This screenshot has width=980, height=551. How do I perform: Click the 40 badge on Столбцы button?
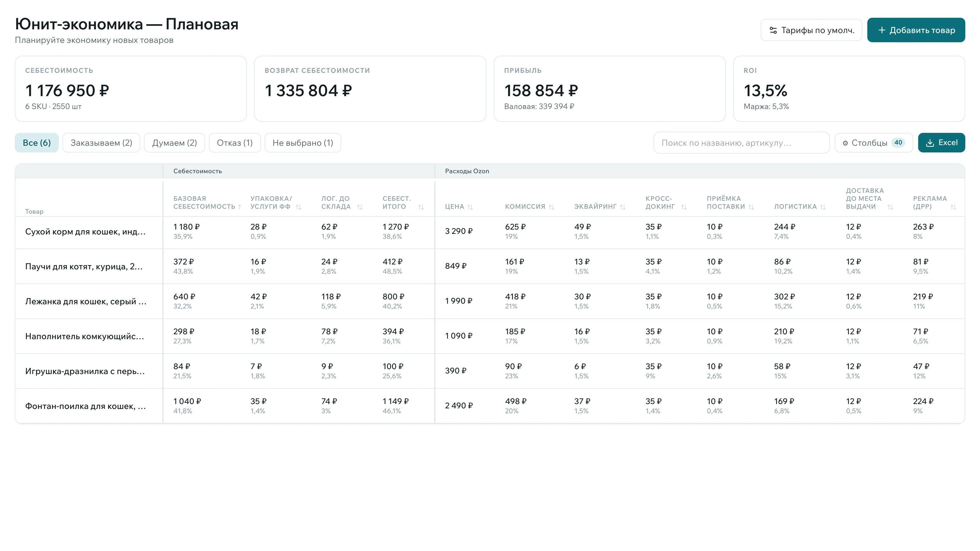click(x=898, y=143)
